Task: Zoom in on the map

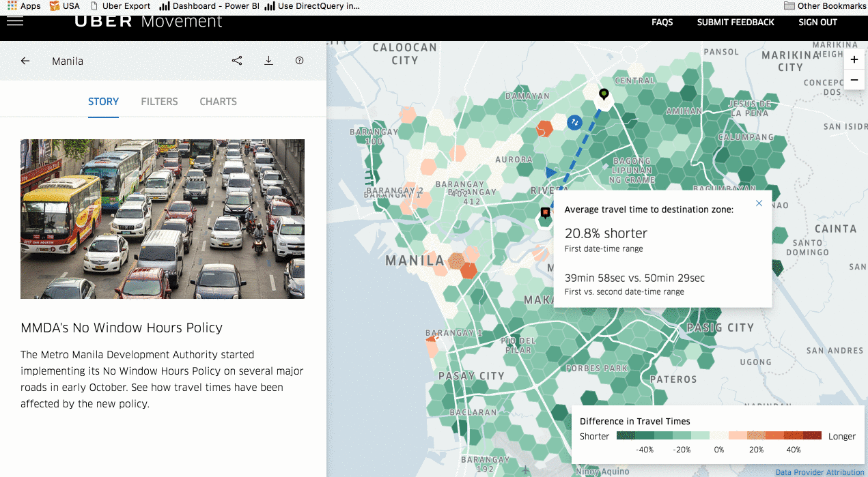Action: click(x=854, y=60)
